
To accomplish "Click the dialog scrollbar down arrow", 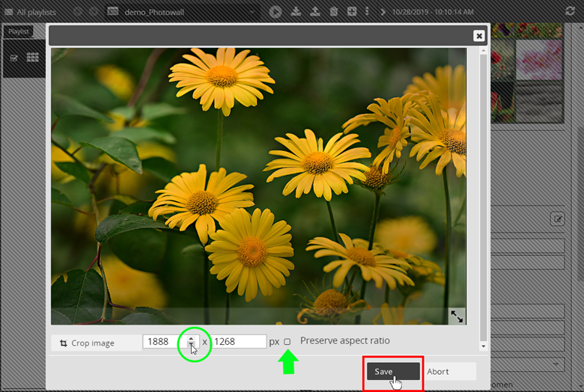I will (484, 346).
